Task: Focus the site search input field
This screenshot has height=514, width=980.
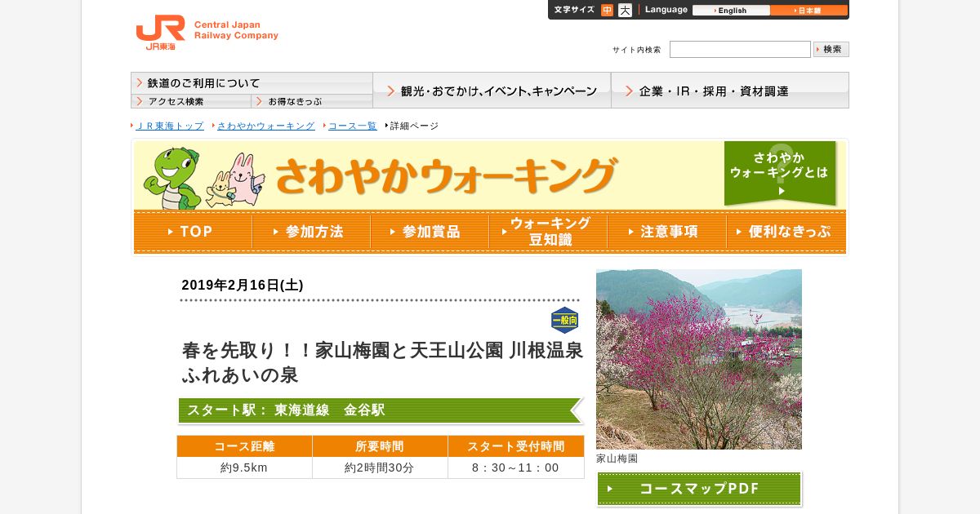Action: [740, 49]
